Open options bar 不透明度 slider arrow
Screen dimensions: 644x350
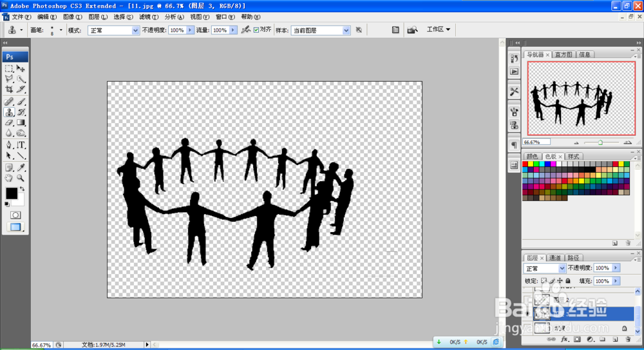[190, 30]
